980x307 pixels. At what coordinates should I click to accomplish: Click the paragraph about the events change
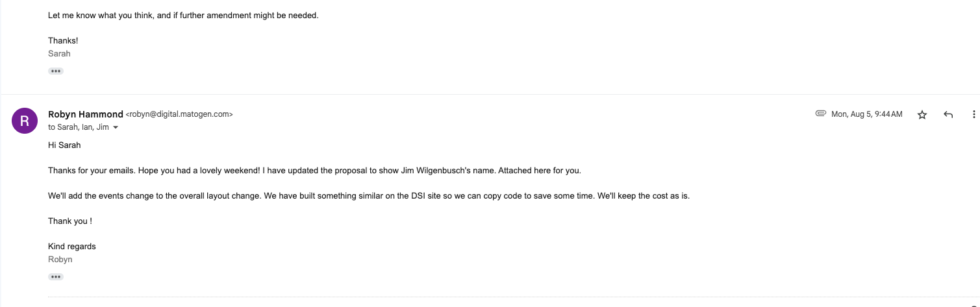(x=368, y=196)
